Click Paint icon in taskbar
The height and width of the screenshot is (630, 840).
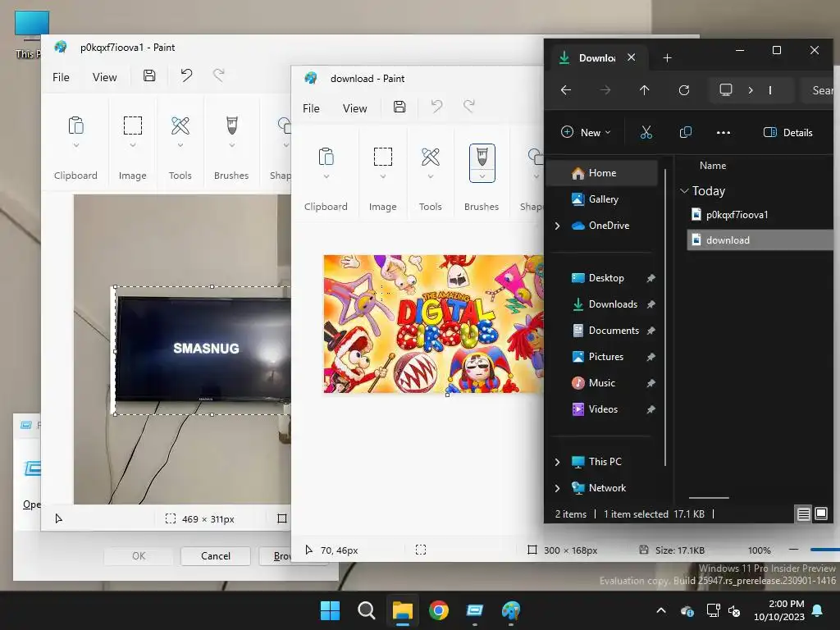tap(511, 610)
